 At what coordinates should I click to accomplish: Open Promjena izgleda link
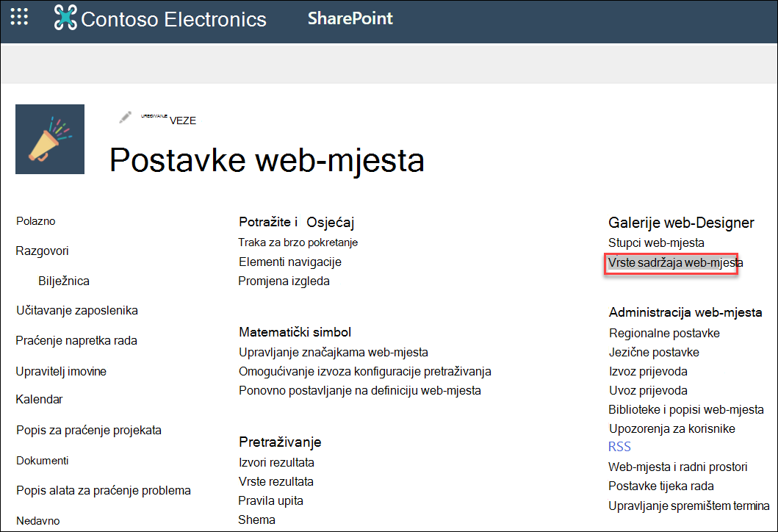pos(284,281)
